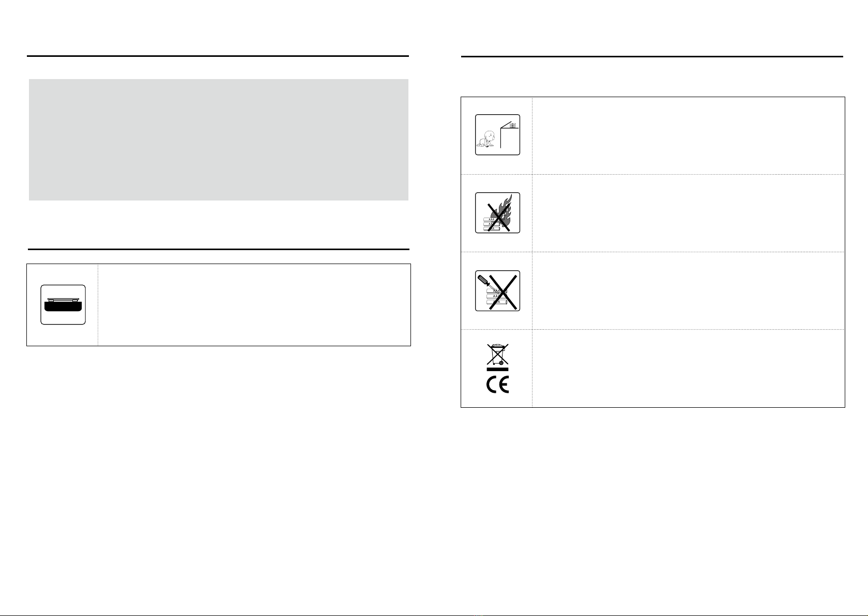
Task: Click the screwdriver on batteries prohibition icon
Action: (497, 291)
